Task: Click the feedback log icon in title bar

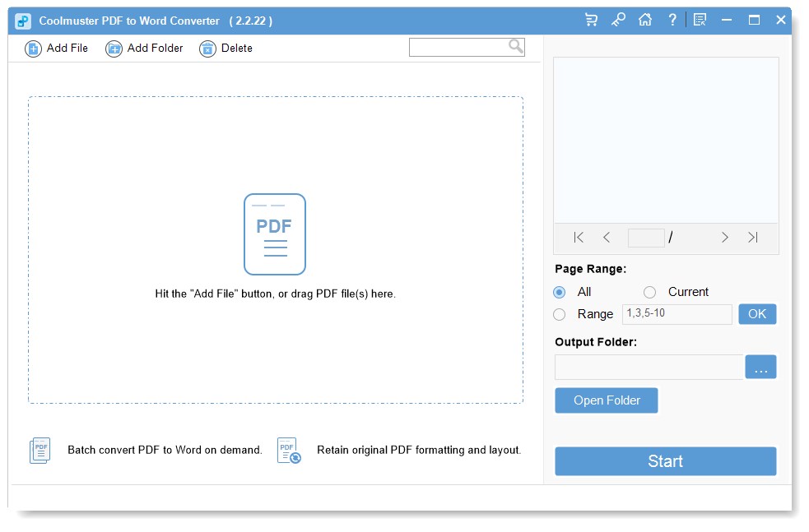Action: [699, 20]
